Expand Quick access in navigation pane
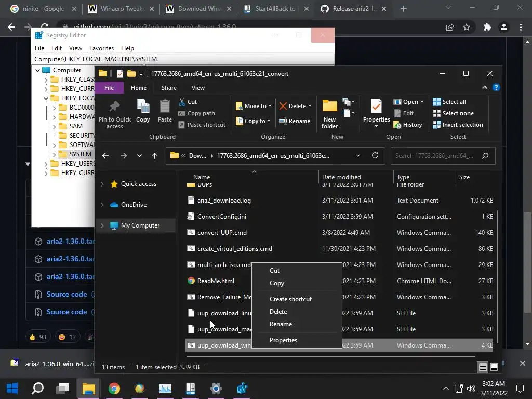The image size is (532, 399). [x=102, y=184]
